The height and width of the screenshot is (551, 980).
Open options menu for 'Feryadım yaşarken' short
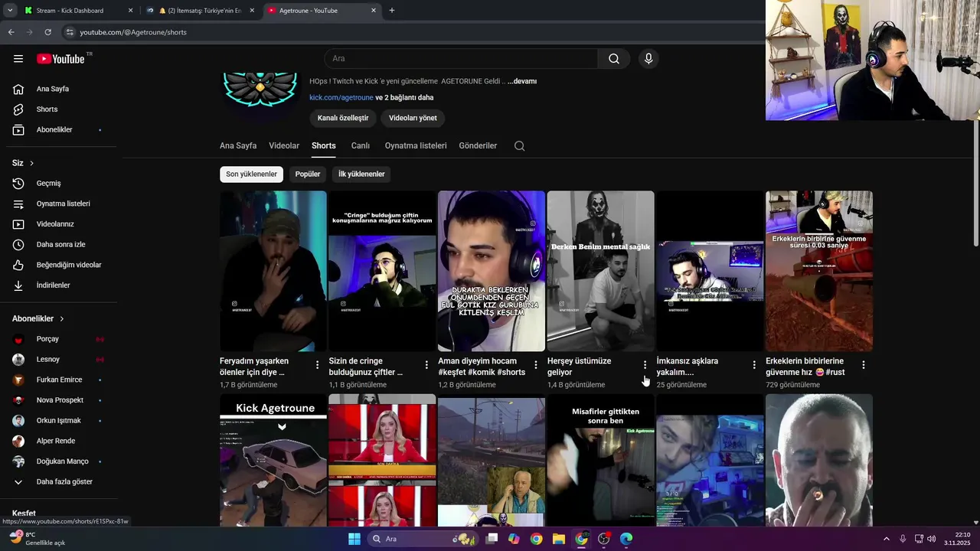click(317, 365)
